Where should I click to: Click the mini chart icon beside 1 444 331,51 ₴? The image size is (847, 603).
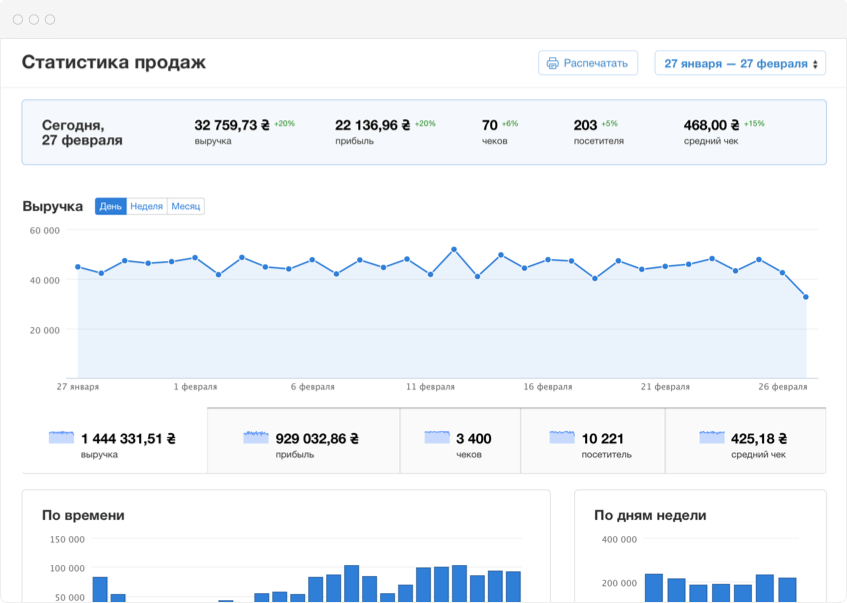(x=62, y=438)
